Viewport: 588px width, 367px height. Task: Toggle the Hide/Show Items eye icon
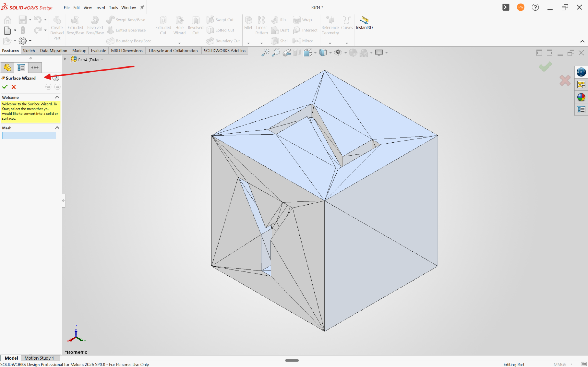point(338,53)
